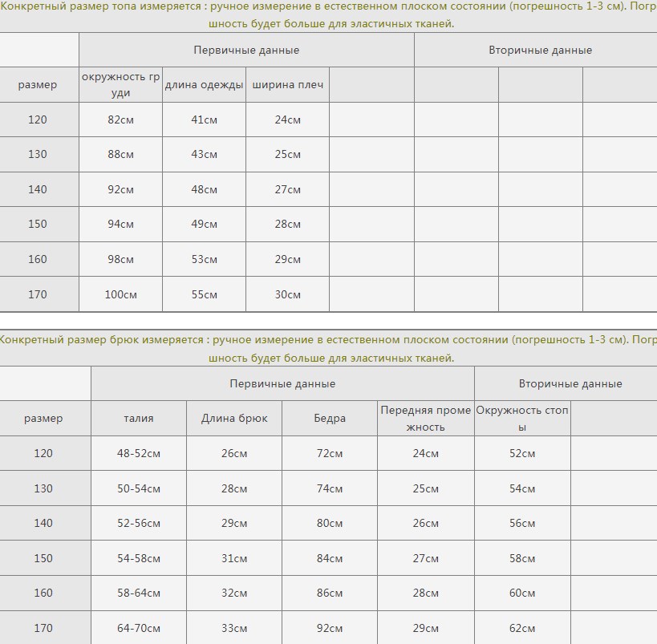The image size is (657, 644).
Task: Select the 'Передняя промежность' column header
Action: (426, 418)
